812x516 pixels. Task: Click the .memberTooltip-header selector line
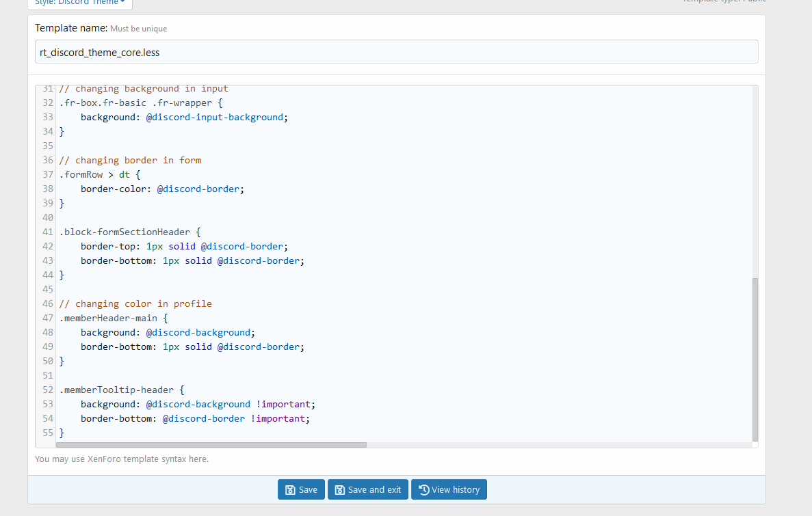(121, 390)
